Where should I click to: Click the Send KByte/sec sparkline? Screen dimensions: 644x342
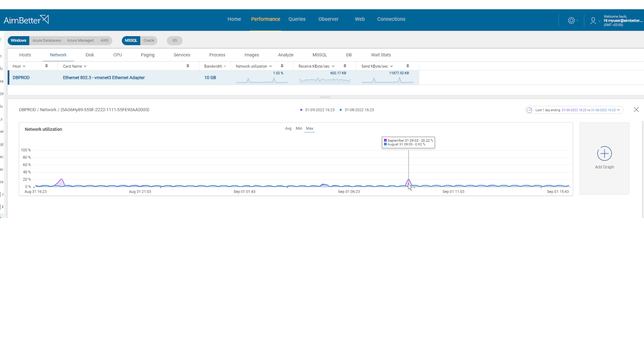click(387, 80)
